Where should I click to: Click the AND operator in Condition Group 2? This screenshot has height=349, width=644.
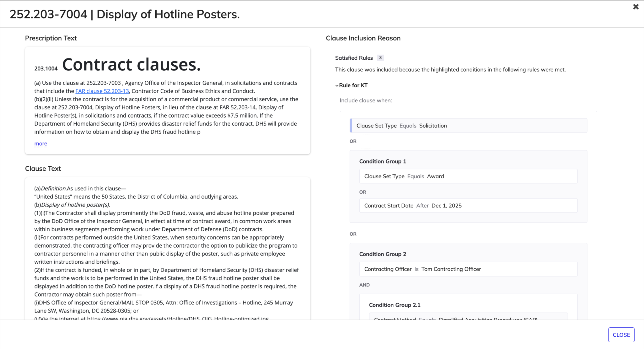pyautogui.click(x=364, y=285)
